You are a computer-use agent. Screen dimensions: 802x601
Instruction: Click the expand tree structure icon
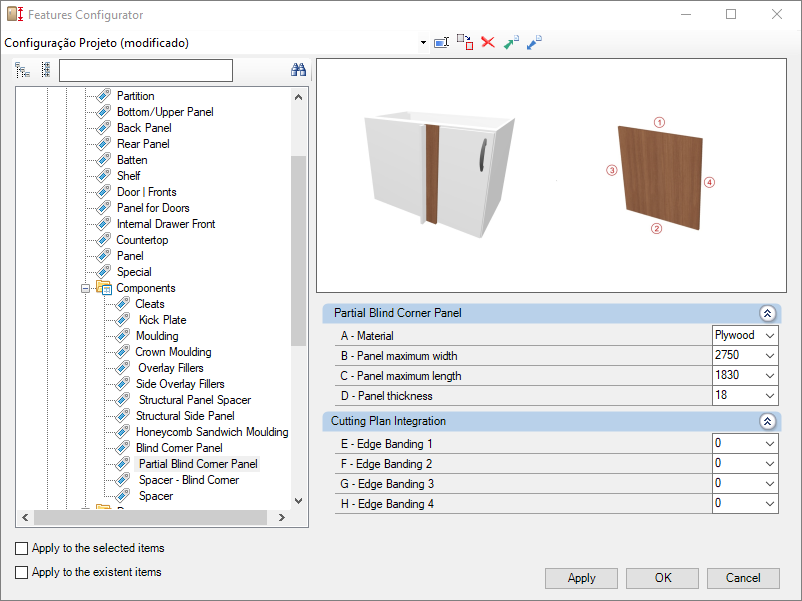(x=22, y=70)
